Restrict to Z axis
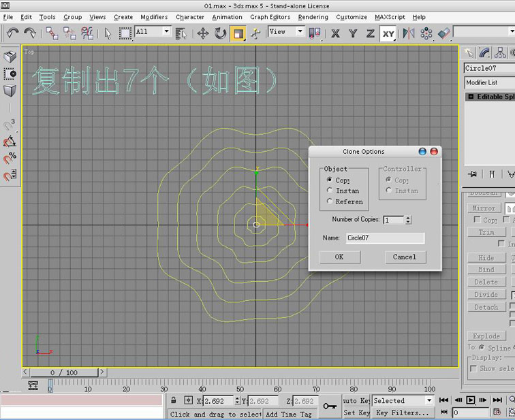 [x=371, y=33]
